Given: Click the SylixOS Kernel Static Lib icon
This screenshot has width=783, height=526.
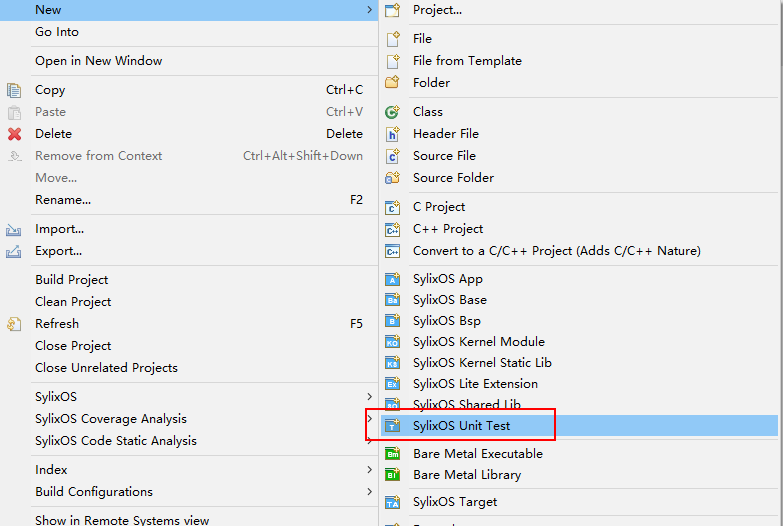Looking at the screenshot, I should (392, 363).
